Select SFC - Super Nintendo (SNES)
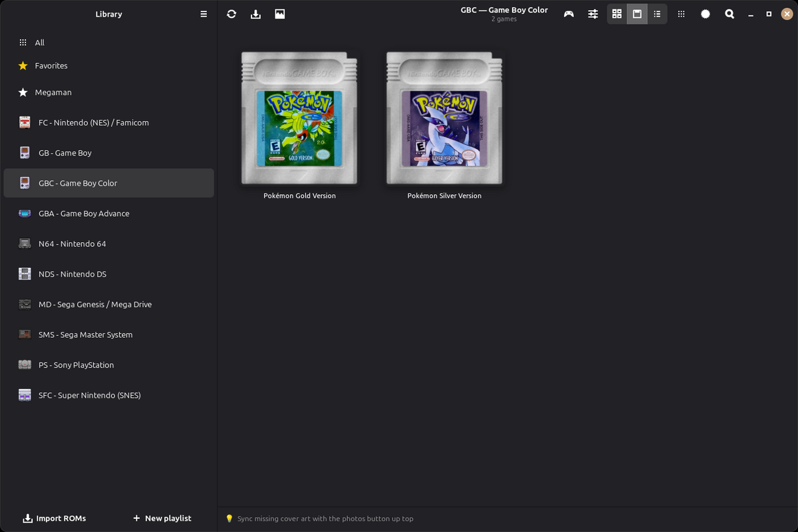 (x=108, y=395)
